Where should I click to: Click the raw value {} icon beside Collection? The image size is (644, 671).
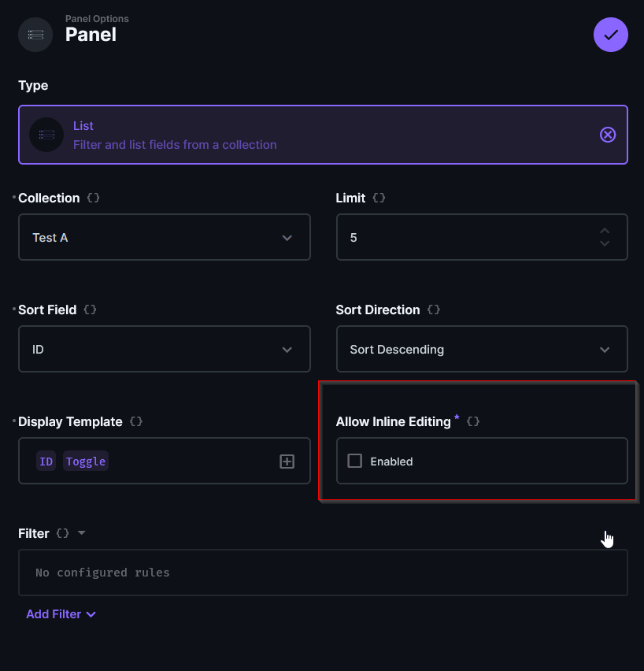(93, 198)
